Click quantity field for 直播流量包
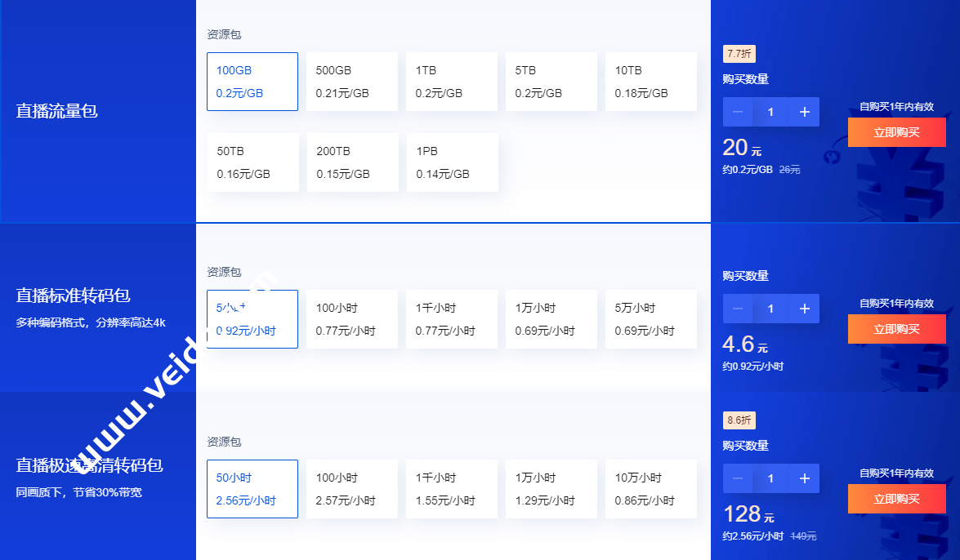960x560 pixels. 770,112
